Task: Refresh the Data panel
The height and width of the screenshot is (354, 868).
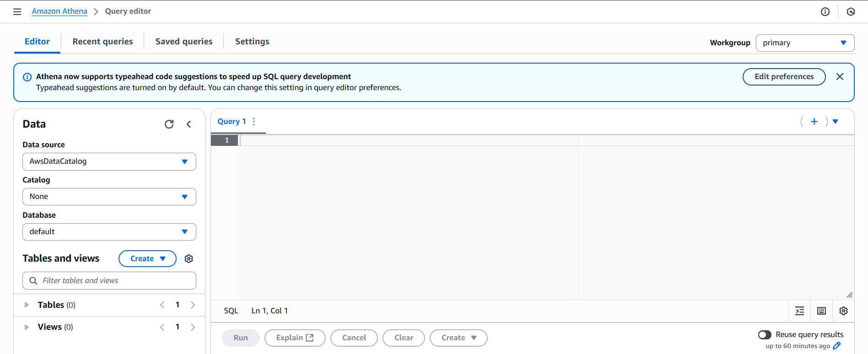Action: [169, 124]
